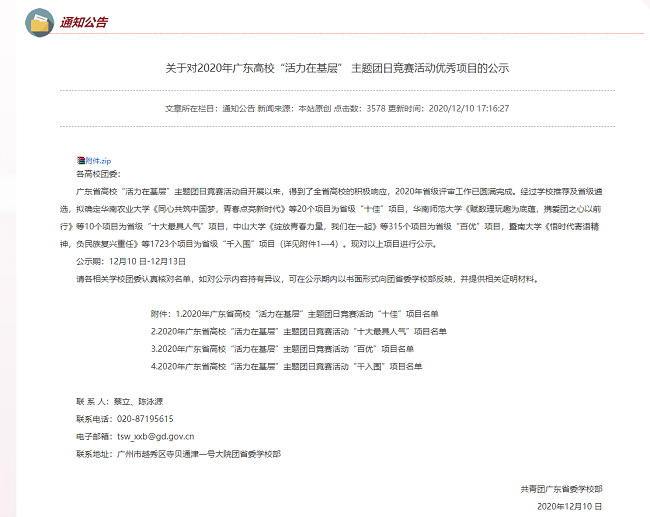
Task: Click 通知公告 in the article column info
Action: (x=238, y=107)
